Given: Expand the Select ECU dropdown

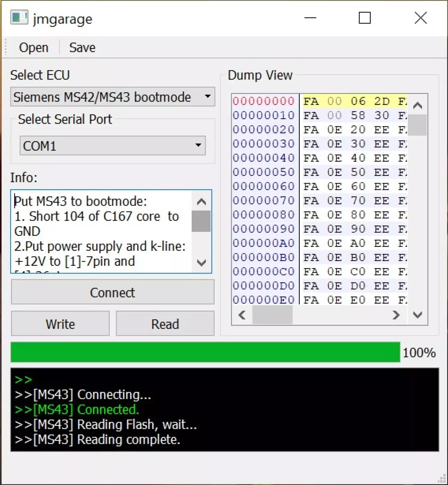Looking at the screenshot, I should coord(113,97).
